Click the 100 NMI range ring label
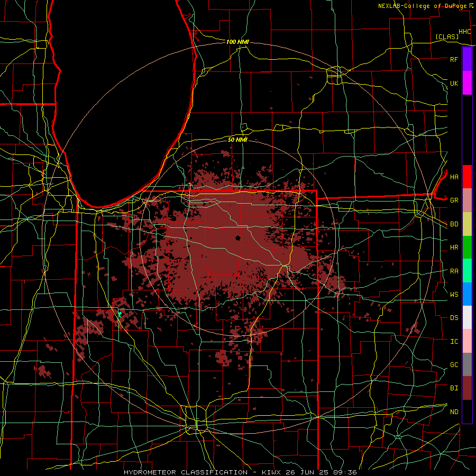Screen dimensions: 476x476 tap(237, 42)
